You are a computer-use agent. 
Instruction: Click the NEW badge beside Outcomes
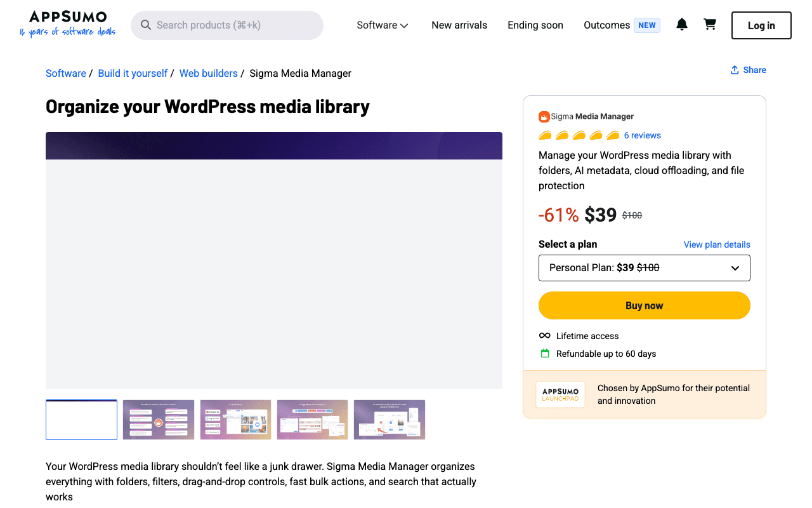tap(647, 25)
